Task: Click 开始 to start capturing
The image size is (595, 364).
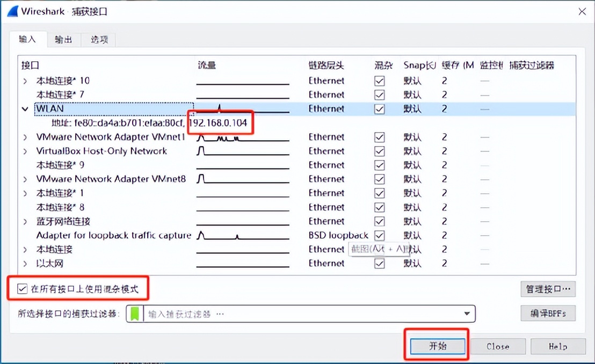Action: [x=437, y=346]
